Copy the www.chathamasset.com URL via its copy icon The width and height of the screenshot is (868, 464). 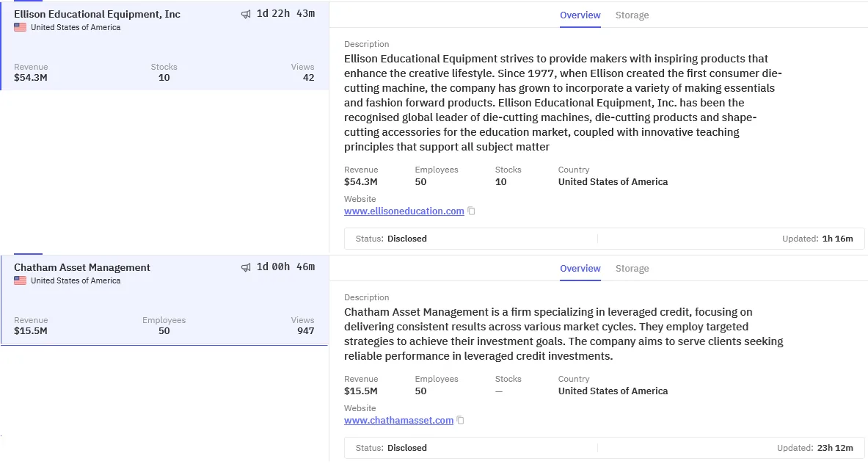[x=460, y=420]
